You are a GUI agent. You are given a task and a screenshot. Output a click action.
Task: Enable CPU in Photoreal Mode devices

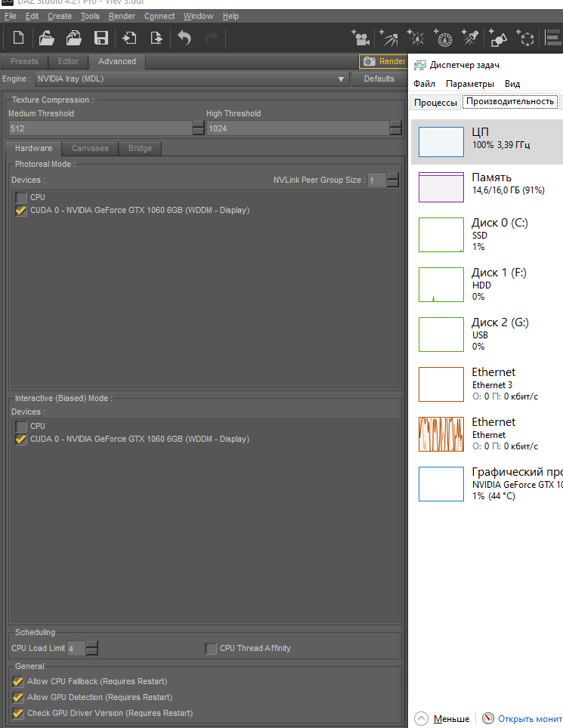[x=21, y=197]
